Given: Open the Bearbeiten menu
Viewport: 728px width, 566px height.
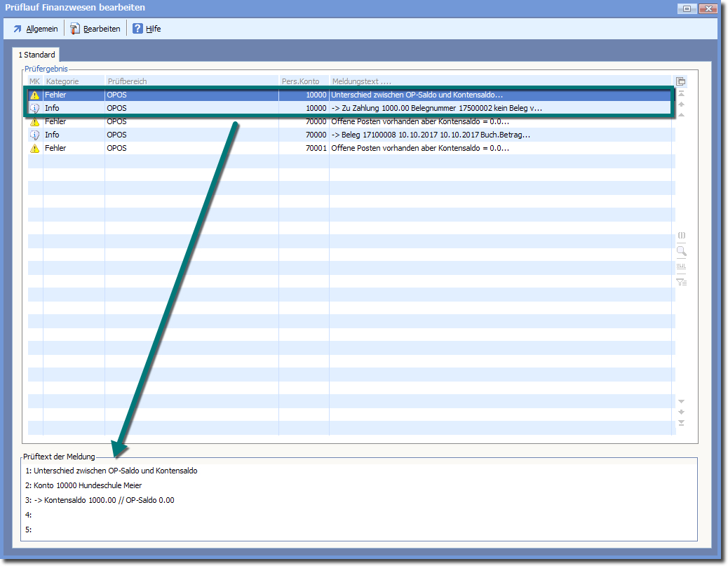Looking at the screenshot, I should coord(95,29).
